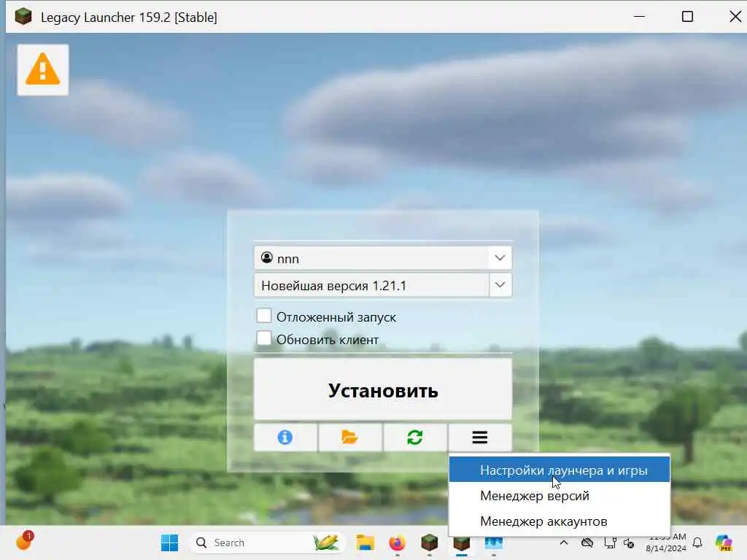The width and height of the screenshot is (747, 560).
Task: Choose Настройки лаунчера и игры menu item
Action: pyautogui.click(x=560, y=470)
